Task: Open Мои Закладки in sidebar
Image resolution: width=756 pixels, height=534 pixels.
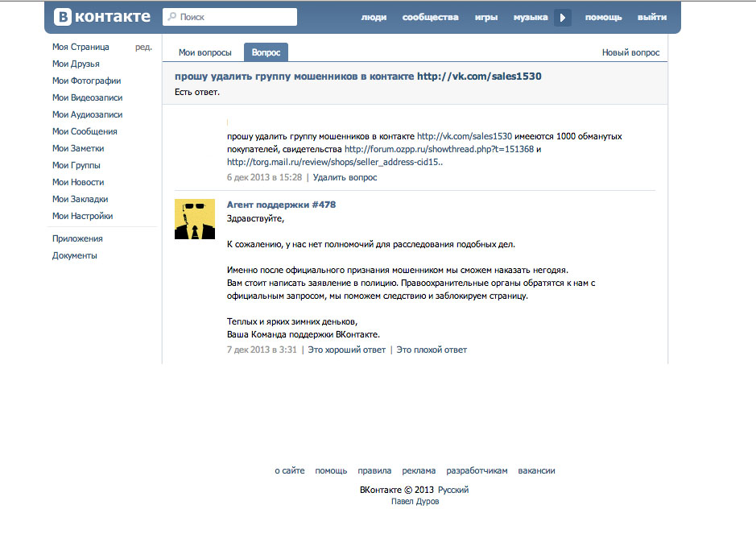Action: 80,199
